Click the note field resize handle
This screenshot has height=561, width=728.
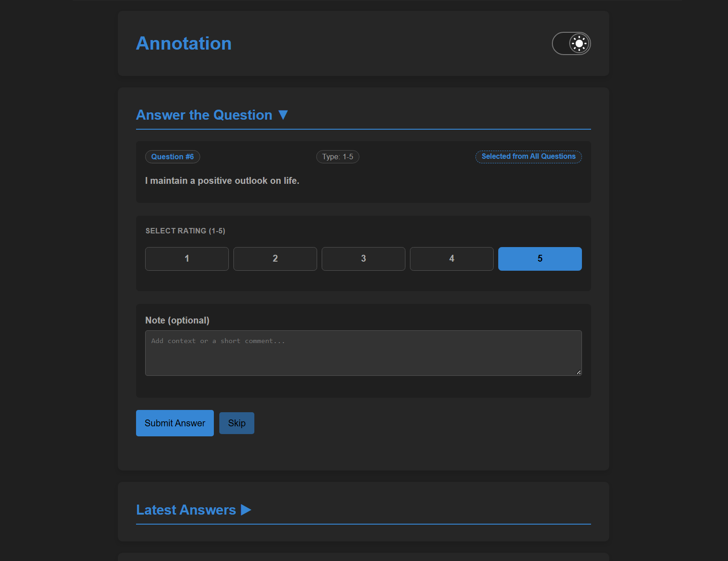pyautogui.click(x=578, y=372)
